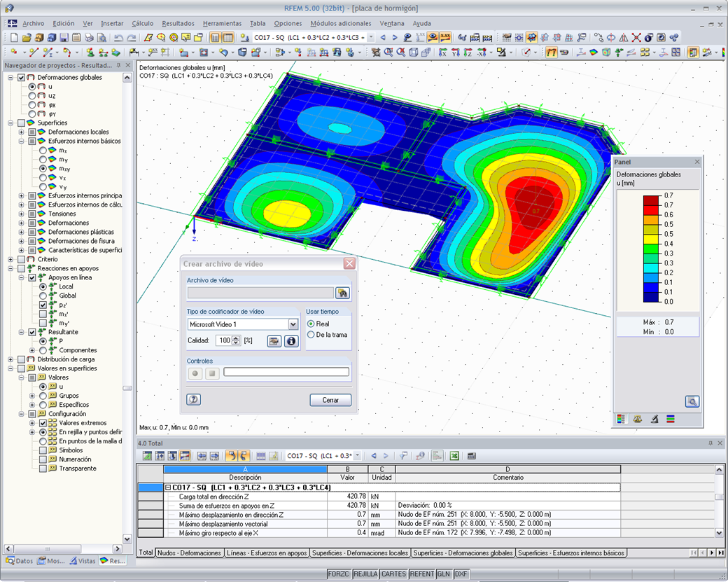Viewport: 728px width, 582px height.
Task: Click the info icon beside Calidad
Action: [291, 341]
